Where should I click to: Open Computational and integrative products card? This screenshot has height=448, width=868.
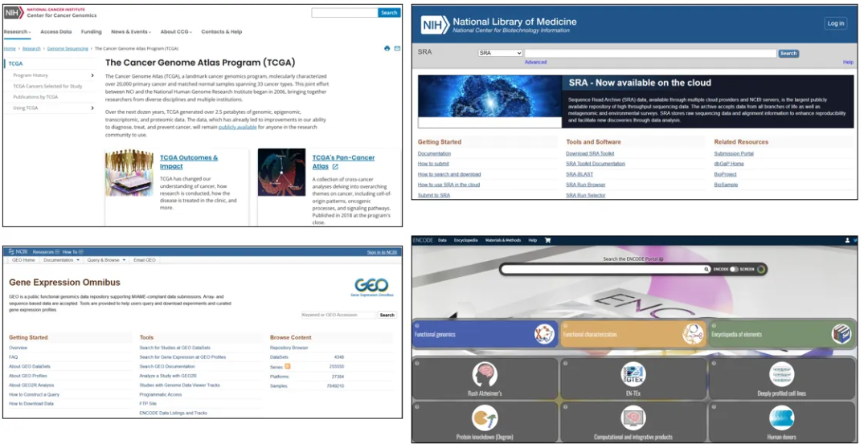pyautogui.click(x=633, y=422)
